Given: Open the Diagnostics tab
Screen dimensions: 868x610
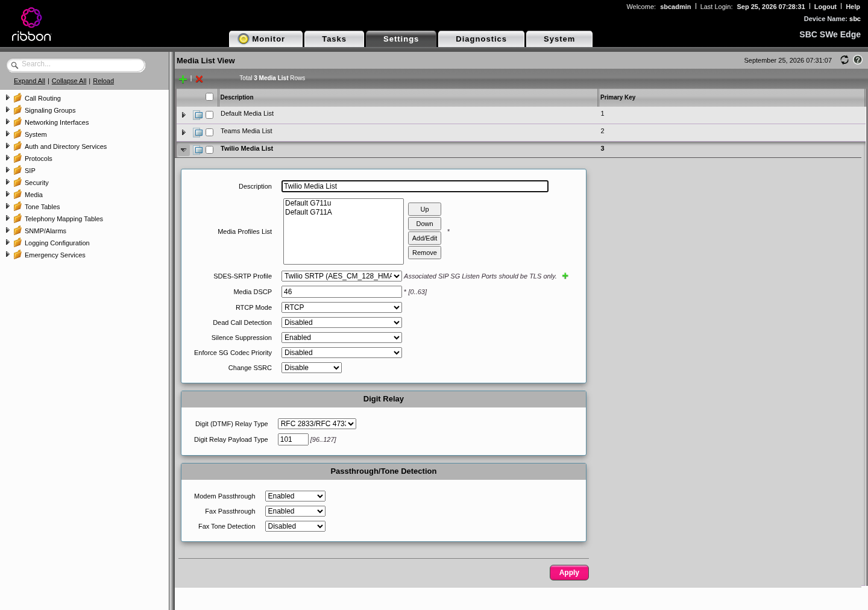Looking at the screenshot, I should point(481,39).
